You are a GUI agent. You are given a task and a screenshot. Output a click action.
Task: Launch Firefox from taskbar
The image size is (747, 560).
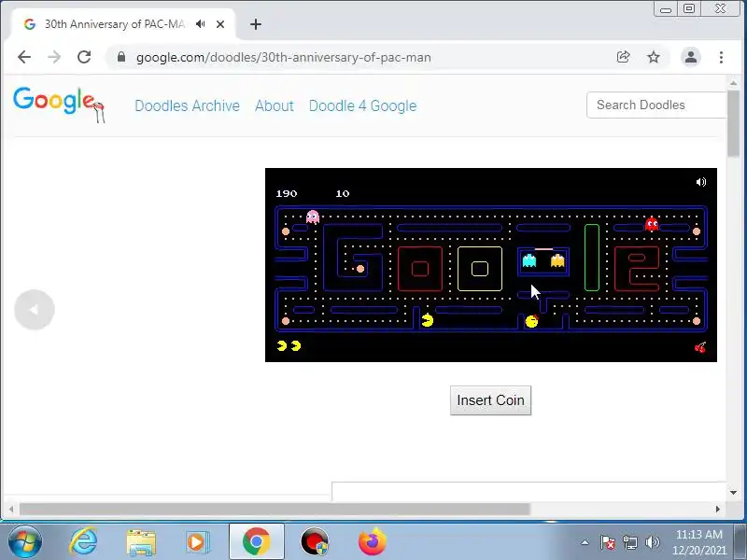372,542
